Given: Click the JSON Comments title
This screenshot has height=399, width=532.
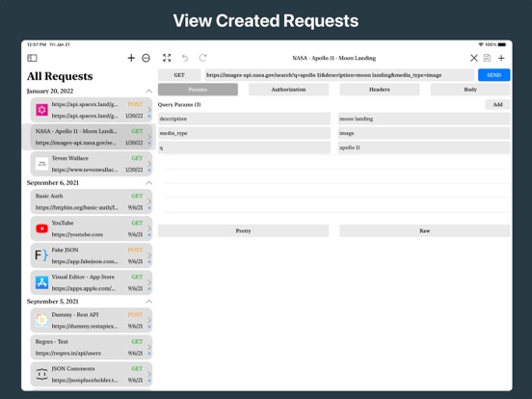Looking at the screenshot, I should (x=73, y=368).
